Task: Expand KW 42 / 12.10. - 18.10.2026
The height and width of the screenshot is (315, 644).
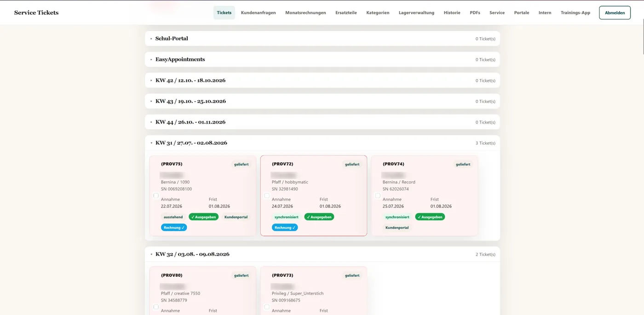Action: (322, 80)
